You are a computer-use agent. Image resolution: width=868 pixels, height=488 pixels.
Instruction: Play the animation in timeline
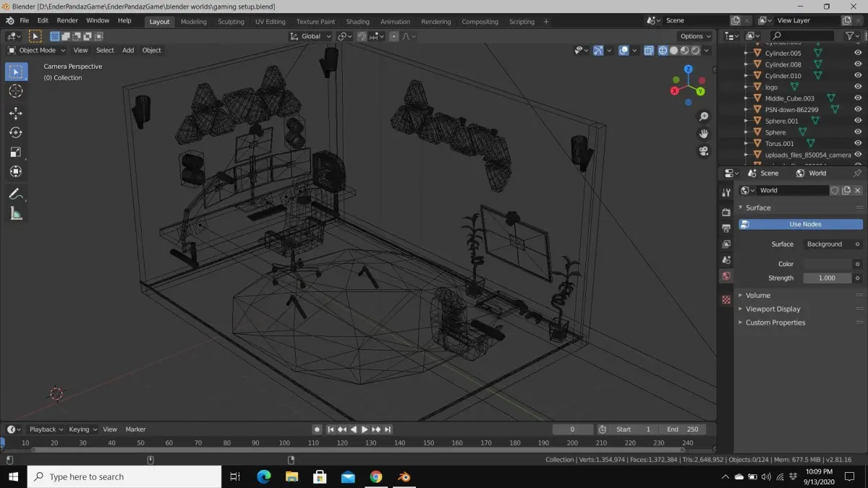point(365,429)
